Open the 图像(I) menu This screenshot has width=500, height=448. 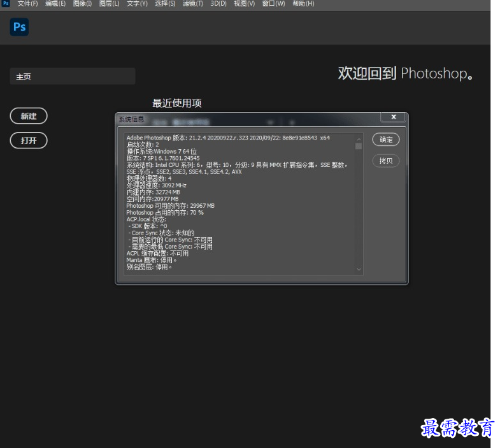click(x=82, y=4)
